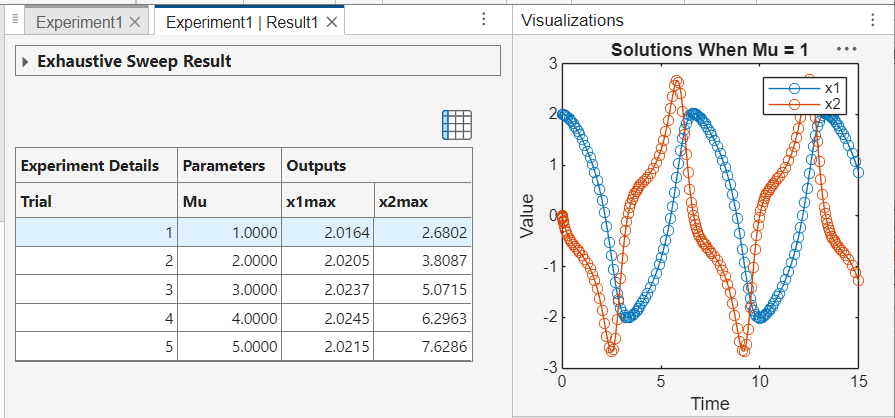Click the Experiment Details header

pos(96,166)
